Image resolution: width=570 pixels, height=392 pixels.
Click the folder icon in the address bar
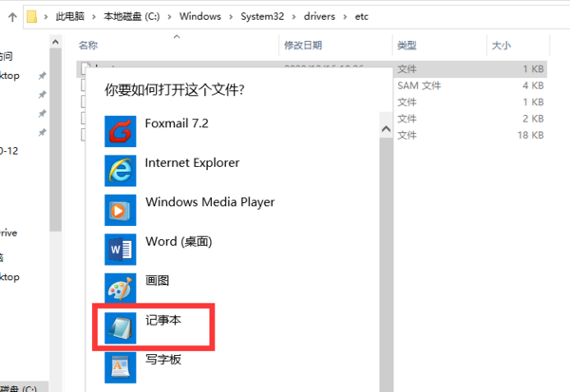32,17
